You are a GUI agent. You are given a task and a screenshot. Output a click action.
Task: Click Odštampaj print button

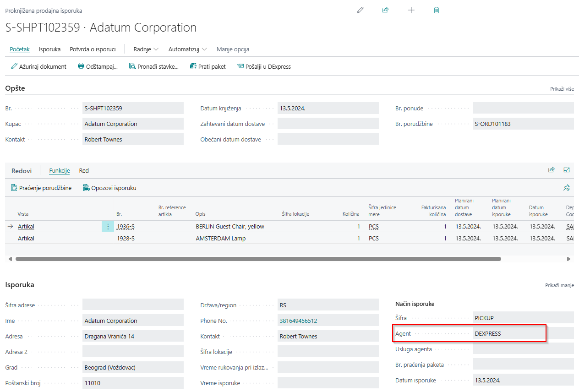coord(98,66)
